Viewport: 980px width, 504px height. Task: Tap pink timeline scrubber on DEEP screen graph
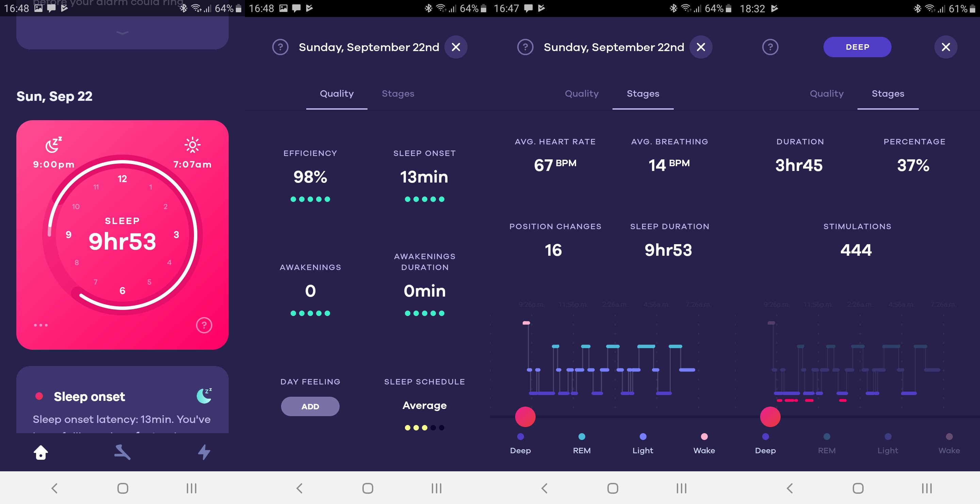coord(770,417)
